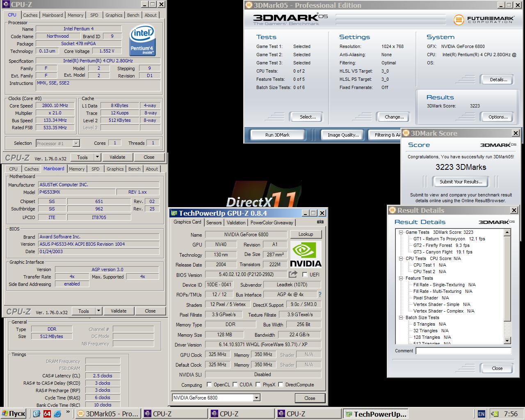Click the NVIDIA logo in GPU-Z
This screenshot has width=525, height=420.
[306, 254]
